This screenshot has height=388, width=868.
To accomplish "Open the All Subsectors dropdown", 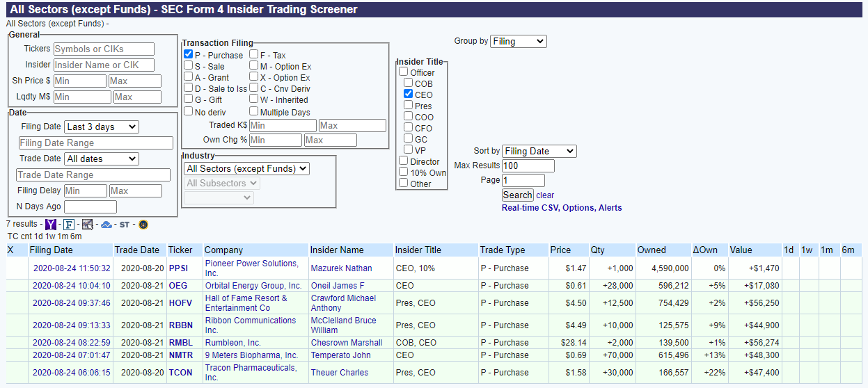I will (222, 183).
